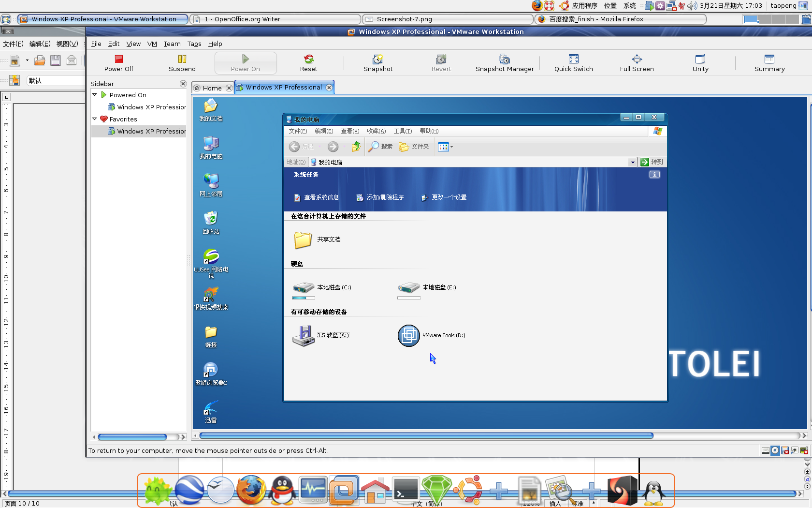Select the UUSee 网络电视 shortcut

[211, 263]
